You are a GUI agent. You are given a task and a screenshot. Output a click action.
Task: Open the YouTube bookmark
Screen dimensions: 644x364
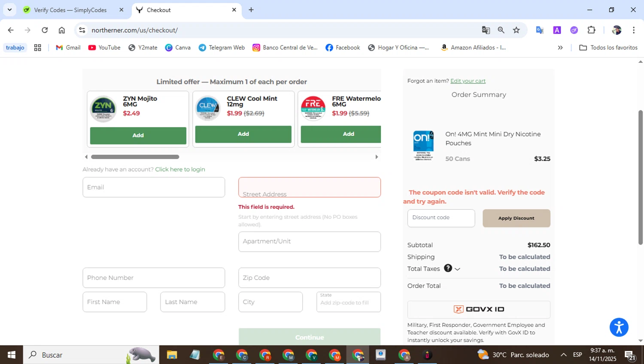pyautogui.click(x=104, y=48)
